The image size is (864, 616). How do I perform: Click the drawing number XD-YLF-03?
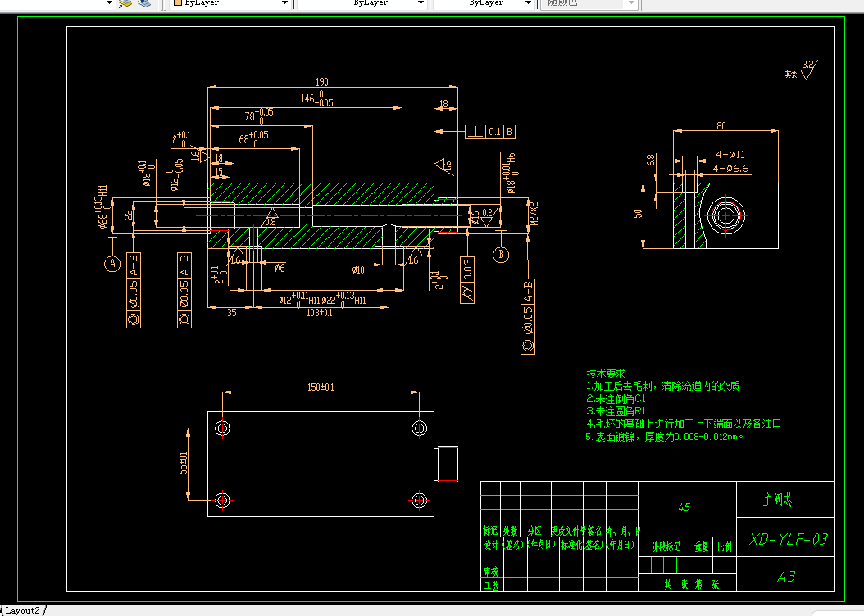tap(788, 539)
